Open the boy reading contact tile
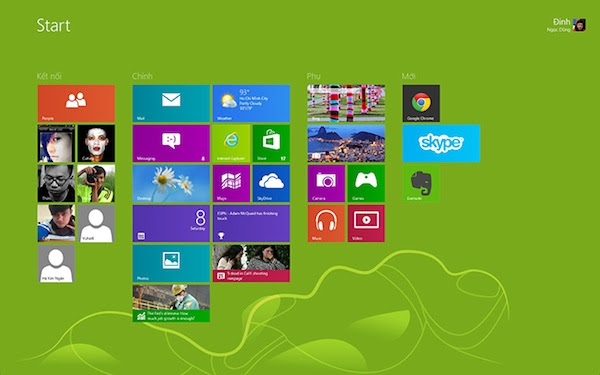Viewport: 600px width, 375px height. pos(56,223)
